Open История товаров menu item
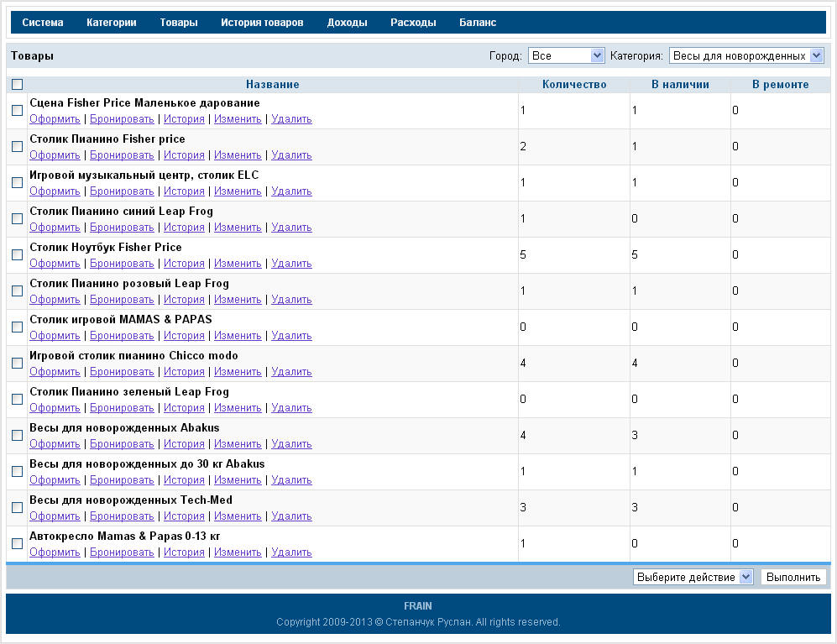This screenshot has width=837, height=644. [x=262, y=23]
